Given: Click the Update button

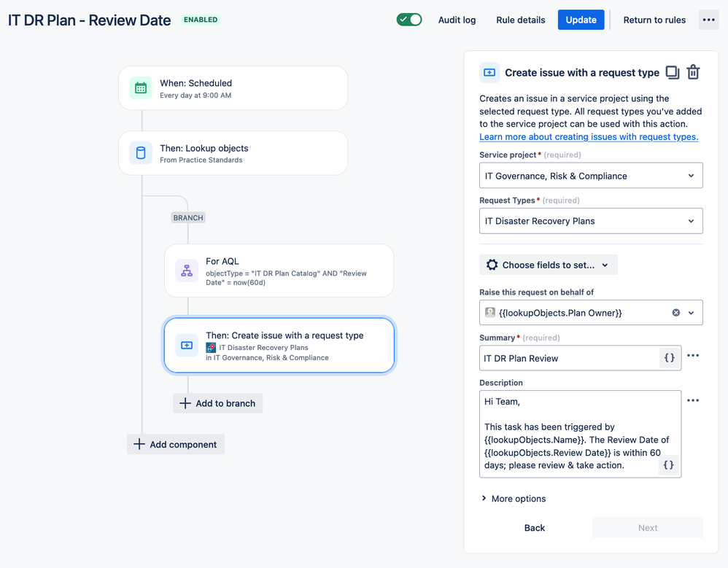Looking at the screenshot, I should pos(581,20).
